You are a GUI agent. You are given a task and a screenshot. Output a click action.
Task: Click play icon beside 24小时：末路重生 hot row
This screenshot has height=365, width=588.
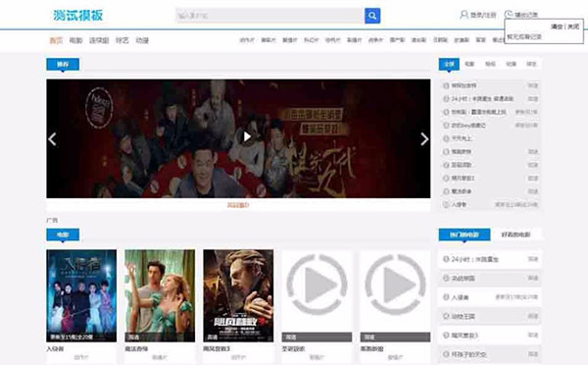(x=446, y=259)
